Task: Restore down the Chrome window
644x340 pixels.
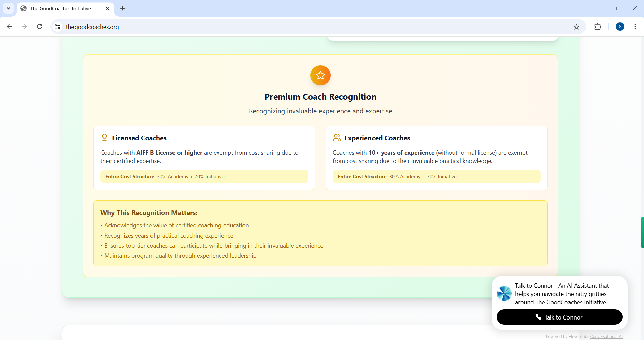Action: point(615,8)
